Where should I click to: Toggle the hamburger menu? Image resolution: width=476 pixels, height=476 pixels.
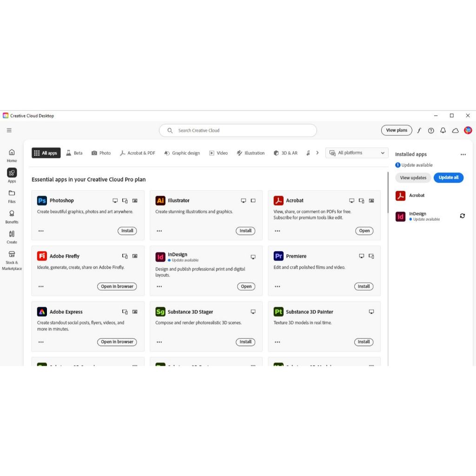(9, 131)
